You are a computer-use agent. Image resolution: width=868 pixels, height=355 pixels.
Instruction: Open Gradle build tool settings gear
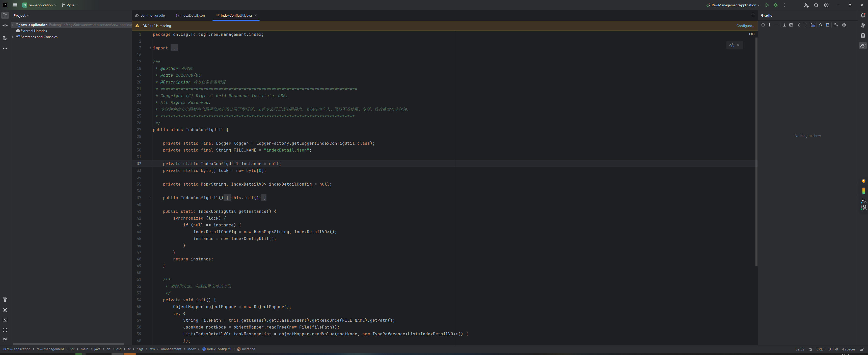(x=845, y=25)
